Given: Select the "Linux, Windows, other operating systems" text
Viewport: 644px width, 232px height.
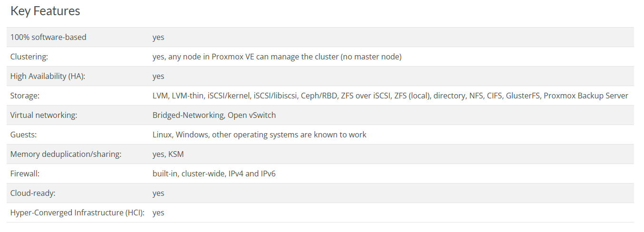Looking at the screenshot, I should coord(259,135).
